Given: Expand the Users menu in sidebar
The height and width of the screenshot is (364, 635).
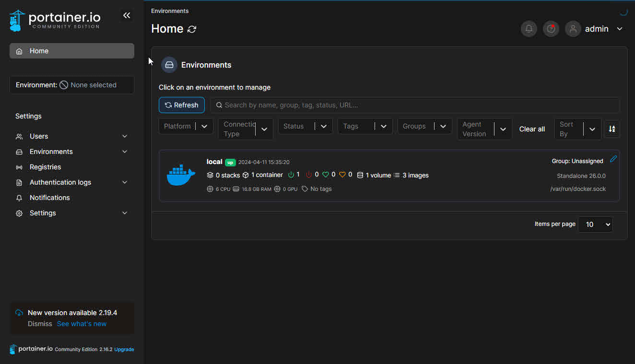Looking at the screenshot, I should click(72, 136).
